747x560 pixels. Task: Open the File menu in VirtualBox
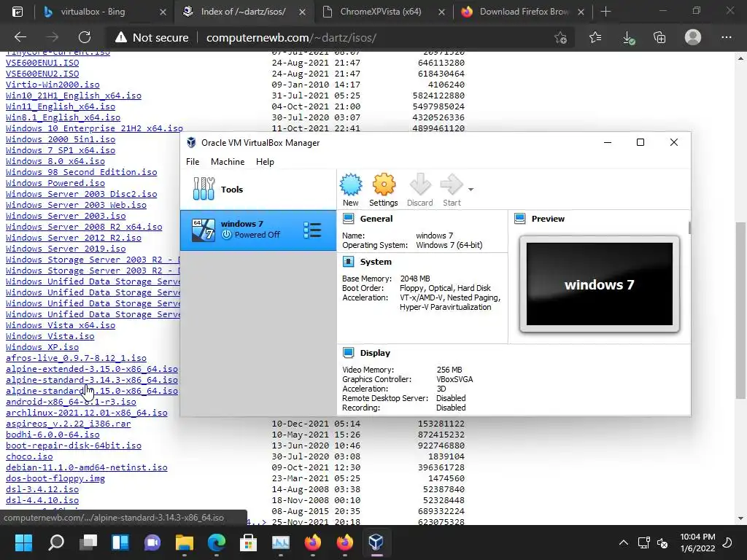(x=193, y=161)
